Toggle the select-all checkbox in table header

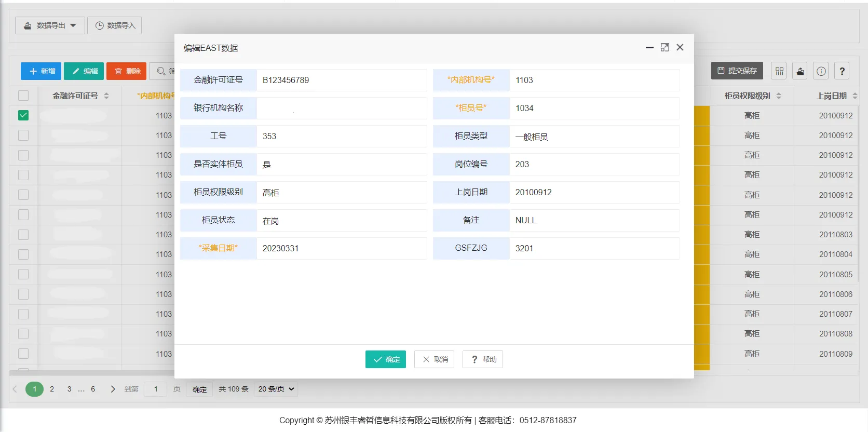point(23,96)
